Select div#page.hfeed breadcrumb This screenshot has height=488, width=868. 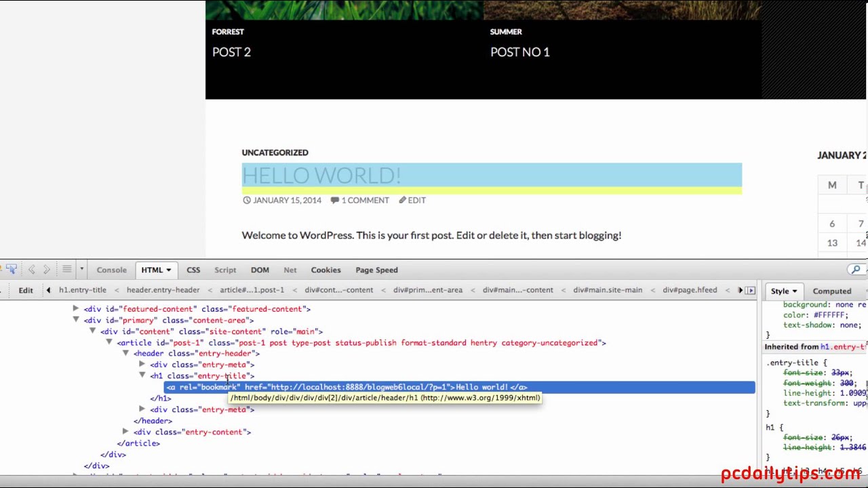(690, 290)
